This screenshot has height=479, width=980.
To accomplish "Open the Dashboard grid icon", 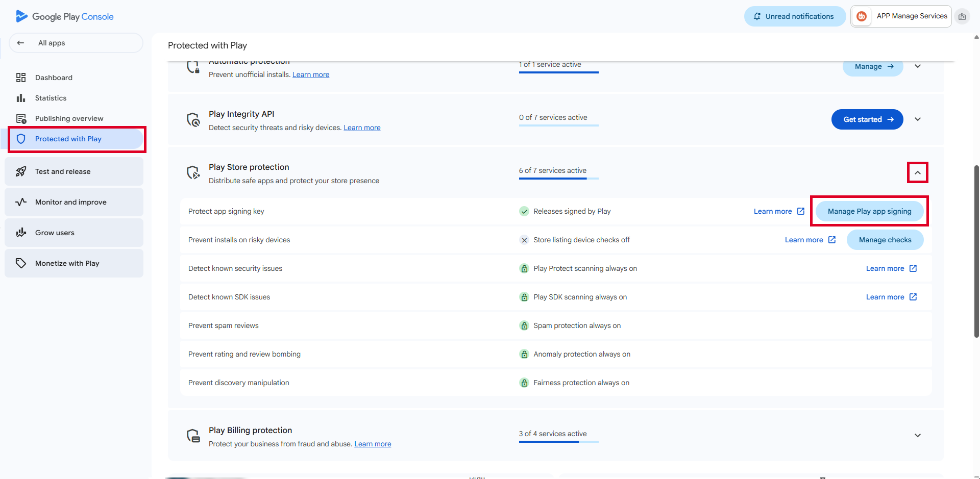I will pyautogui.click(x=21, y=78).
